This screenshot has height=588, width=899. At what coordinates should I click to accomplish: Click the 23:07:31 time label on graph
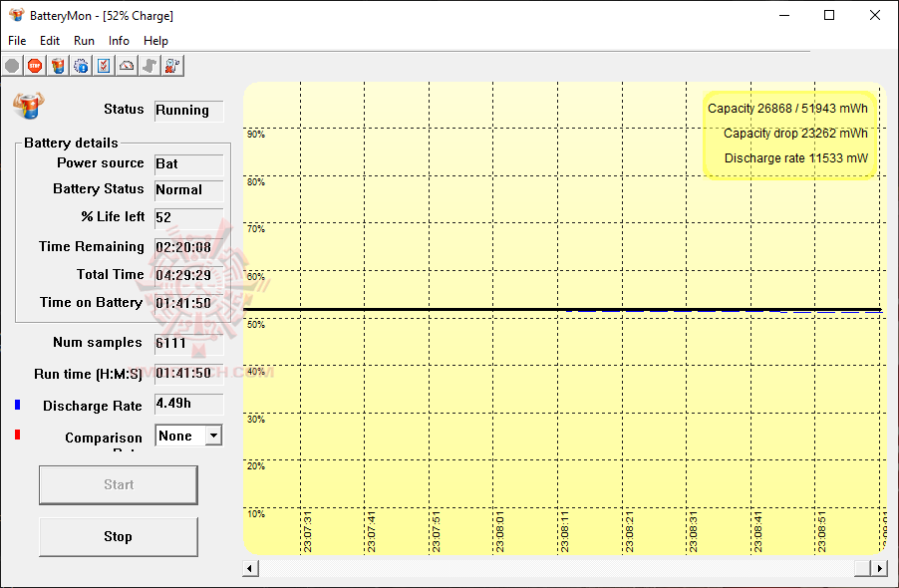(307, 533)
